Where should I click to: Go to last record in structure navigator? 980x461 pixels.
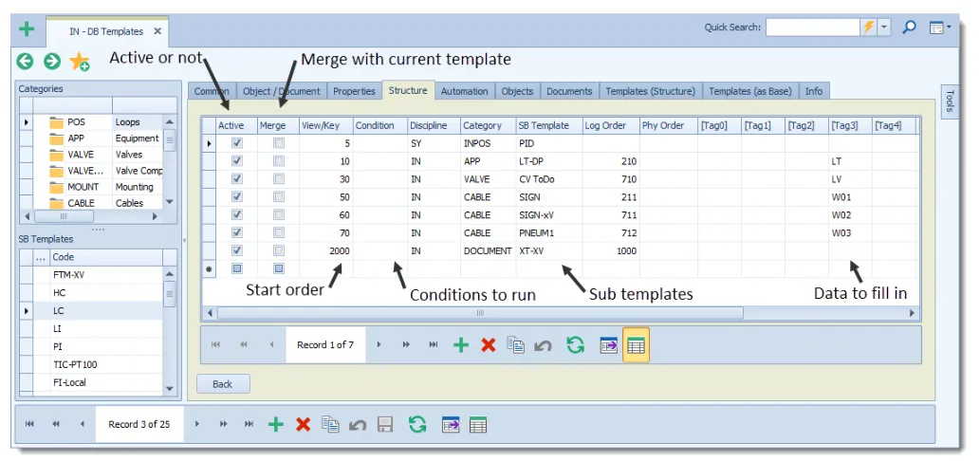434,345
